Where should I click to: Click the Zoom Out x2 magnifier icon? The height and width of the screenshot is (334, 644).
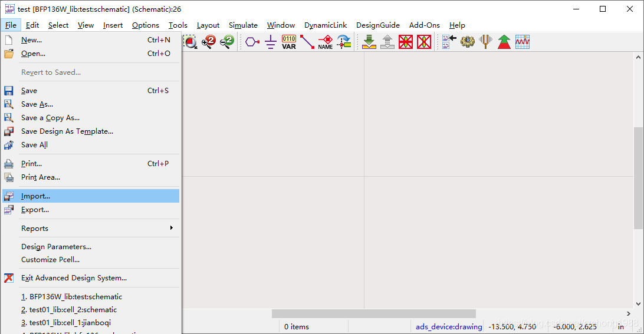[x=226, y=42]
